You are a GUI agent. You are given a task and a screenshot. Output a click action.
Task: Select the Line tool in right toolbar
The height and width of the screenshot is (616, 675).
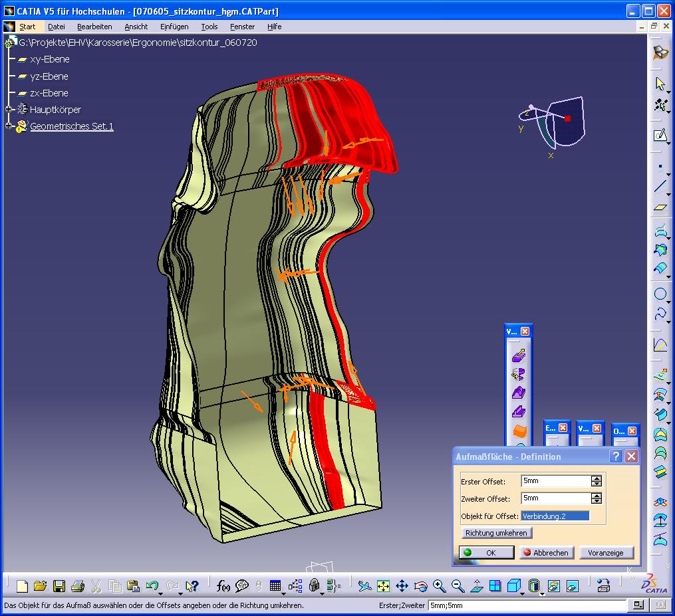tap(660, 186)
